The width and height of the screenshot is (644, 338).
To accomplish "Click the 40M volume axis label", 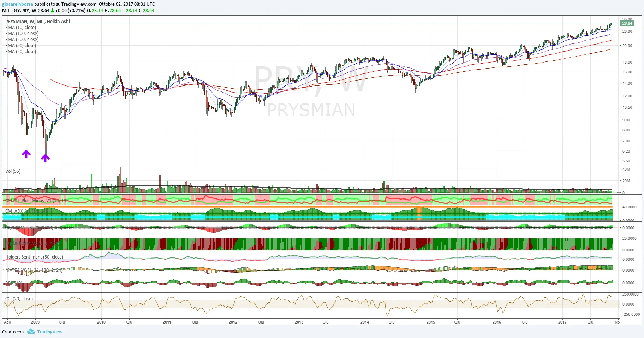I will 626,169.
